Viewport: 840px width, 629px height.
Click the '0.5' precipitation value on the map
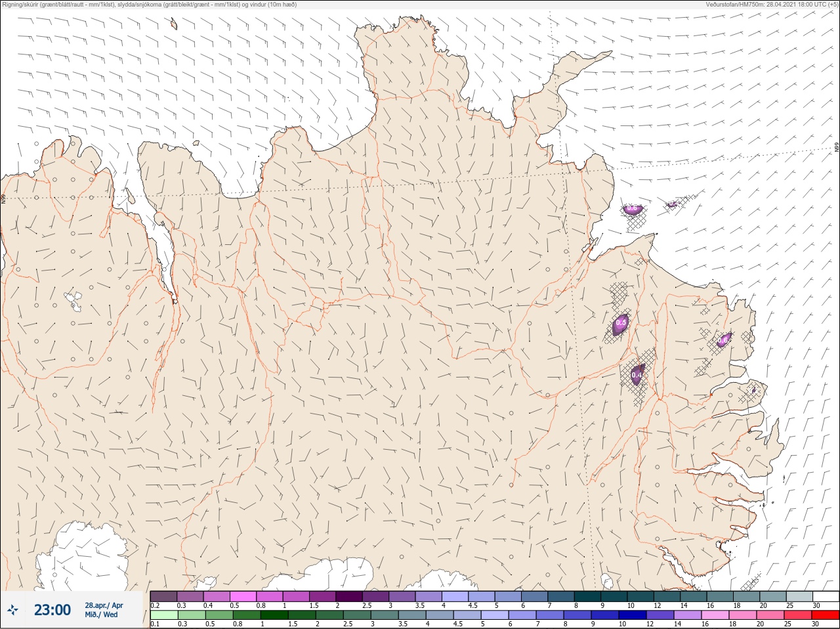point(621,322)
